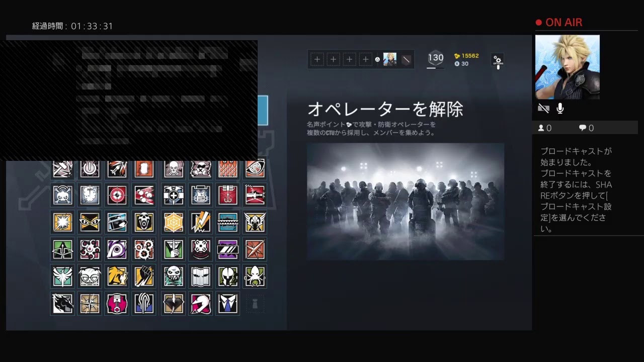Screen dimensions: 644x362
Task: Click the ON AIR indicator
Action: click(x=559, y=23)
